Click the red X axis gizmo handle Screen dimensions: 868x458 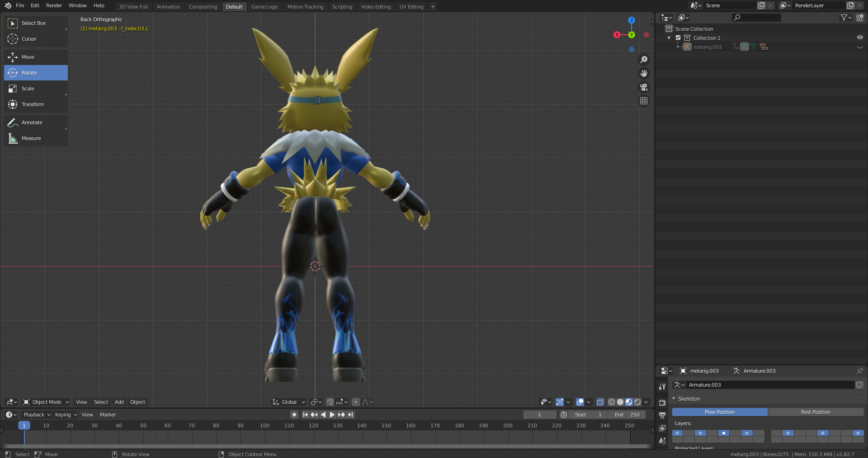click(617, 35)
